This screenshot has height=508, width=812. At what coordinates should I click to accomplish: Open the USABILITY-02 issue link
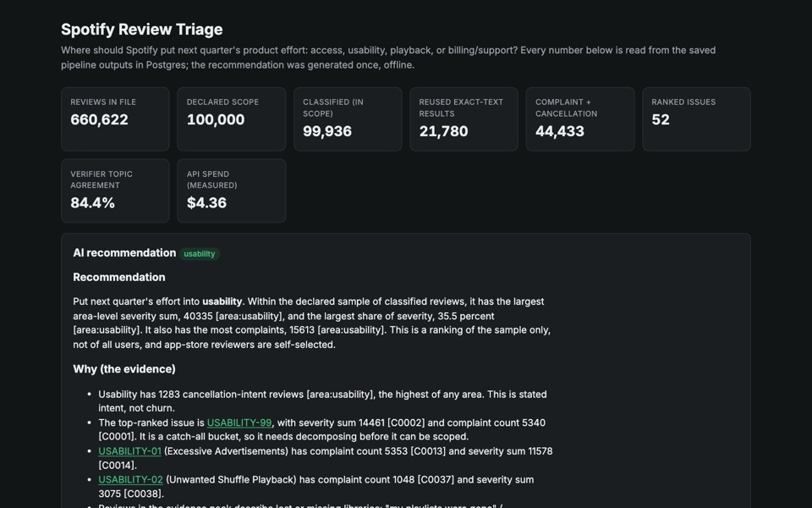(x=130, y=479)
